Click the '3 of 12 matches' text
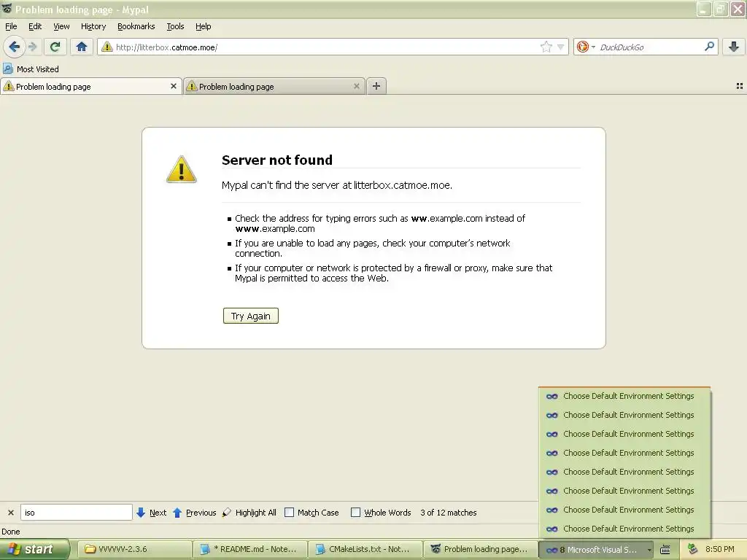Screen dimensions: 747x560 tap(449, 513)
